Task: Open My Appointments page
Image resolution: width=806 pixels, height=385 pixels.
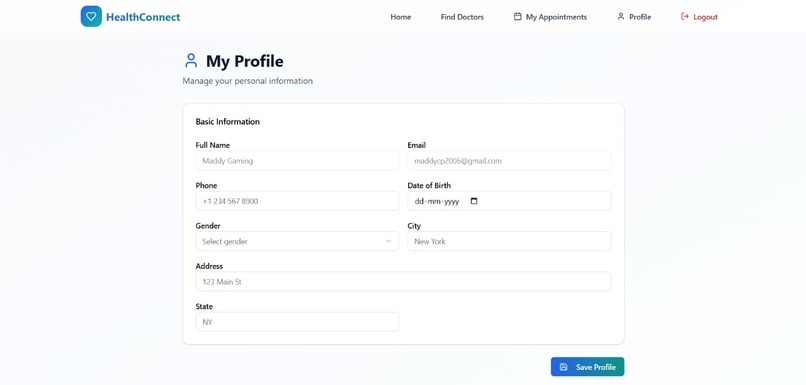Action: pyautogui.click(x=550, y=17)
